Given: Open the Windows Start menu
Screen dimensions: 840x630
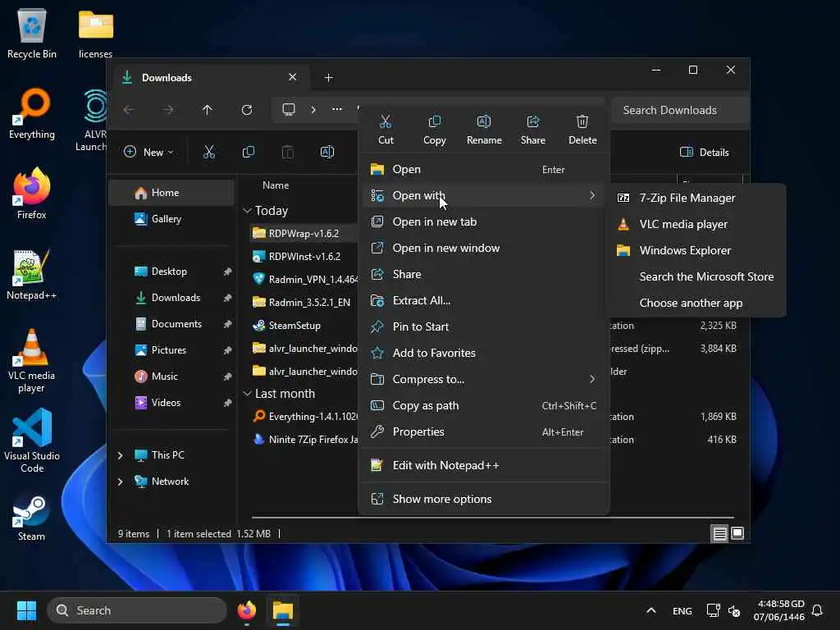Looking at the screenshot, I should point(26,610).
